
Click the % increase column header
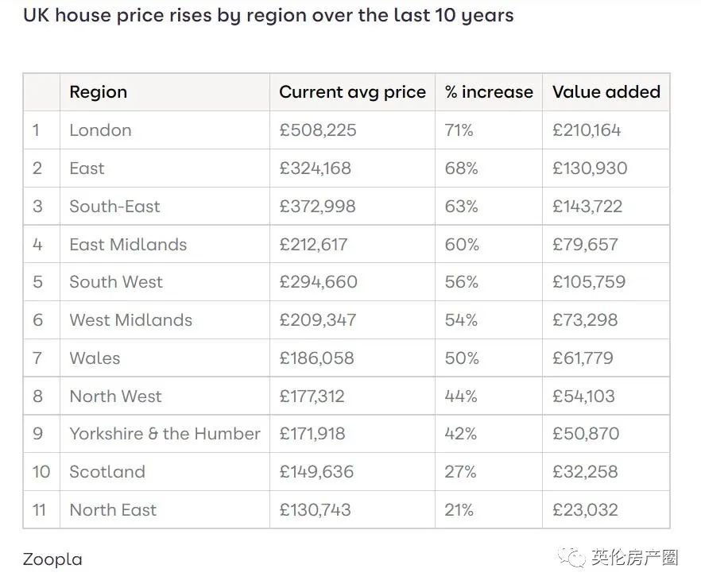(488, 92)
